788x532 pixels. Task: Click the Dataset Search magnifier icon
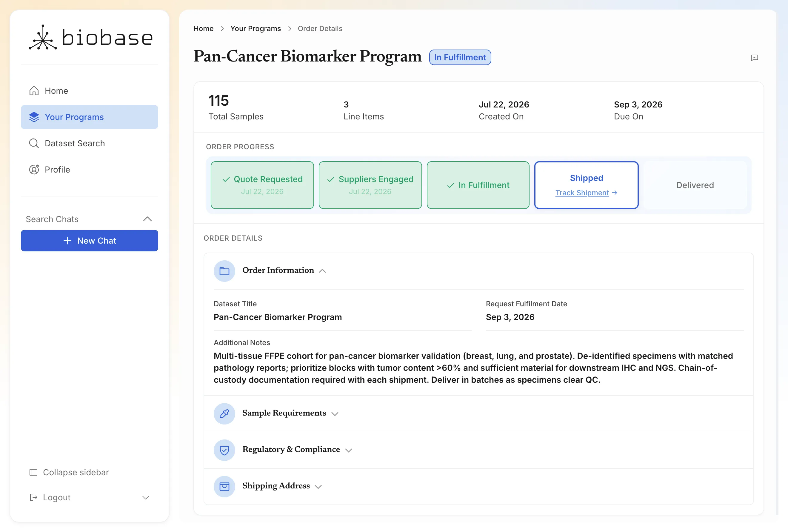[34, 143]
